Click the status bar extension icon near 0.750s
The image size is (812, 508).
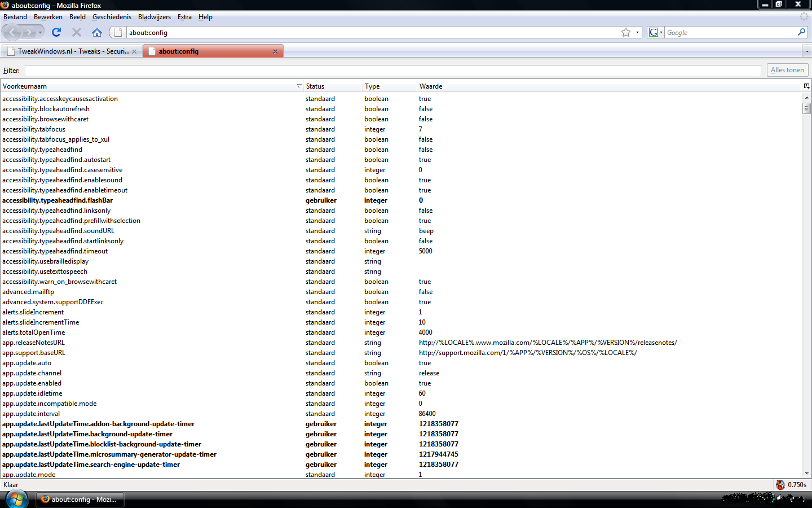coord(780,485)
